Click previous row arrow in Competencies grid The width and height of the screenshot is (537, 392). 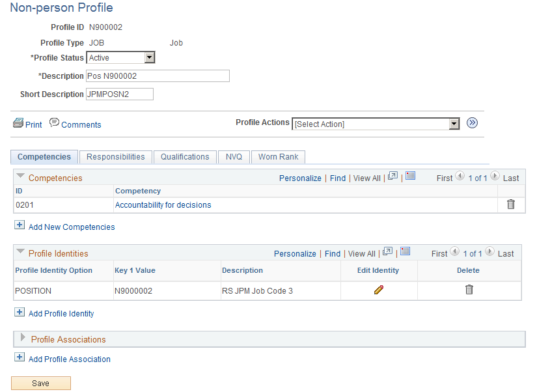460,176
